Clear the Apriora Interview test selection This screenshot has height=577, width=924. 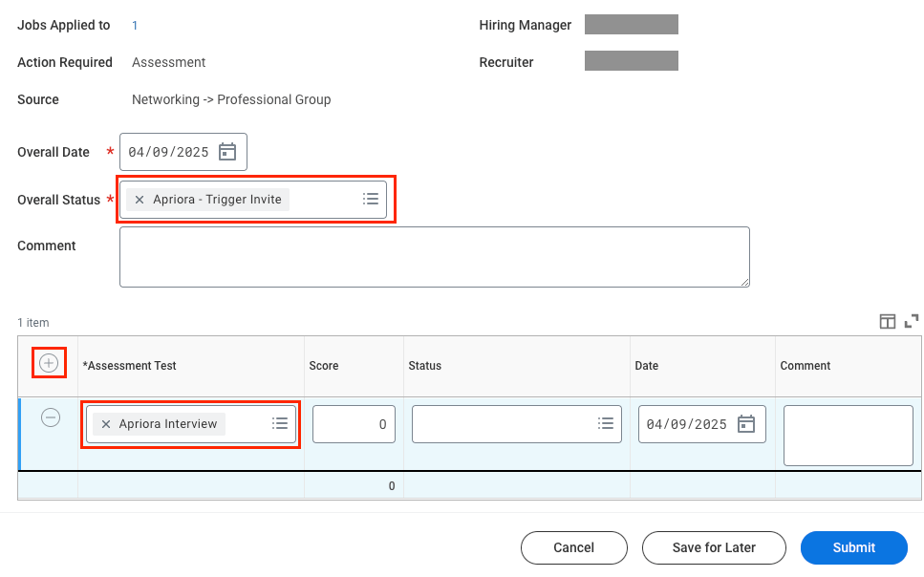[106, 424]
